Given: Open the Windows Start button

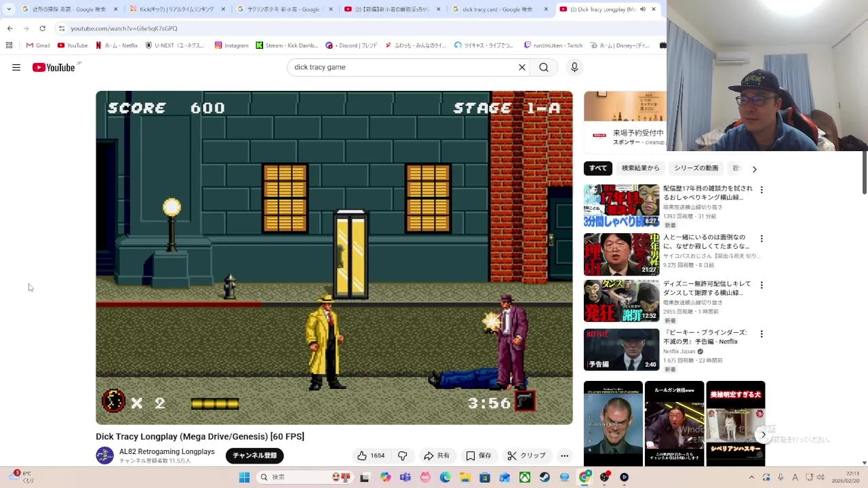Looking at the screenshot, I should click(244, 477).
